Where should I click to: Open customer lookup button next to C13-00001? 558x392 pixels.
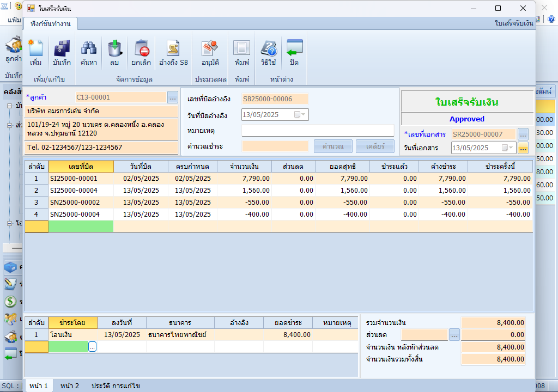(x=173, y=97)
